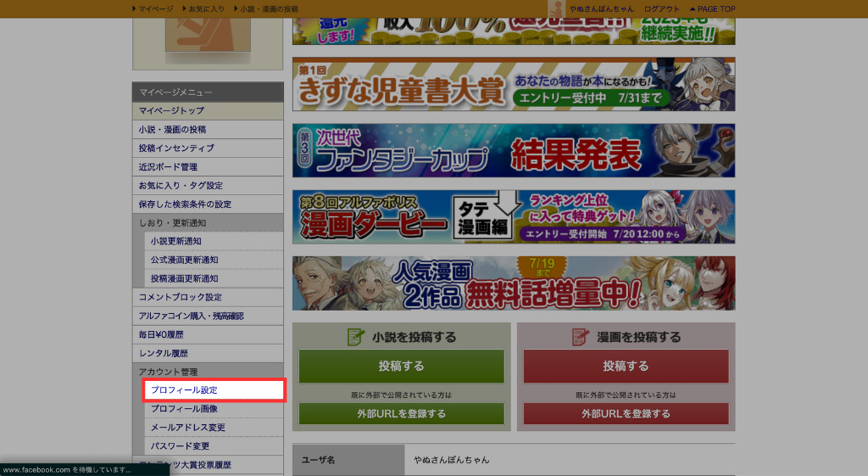This screenshot has width=868, height=476.
Task: Open レンタル履歴 sidebar item
Action: tap(208, 353)
